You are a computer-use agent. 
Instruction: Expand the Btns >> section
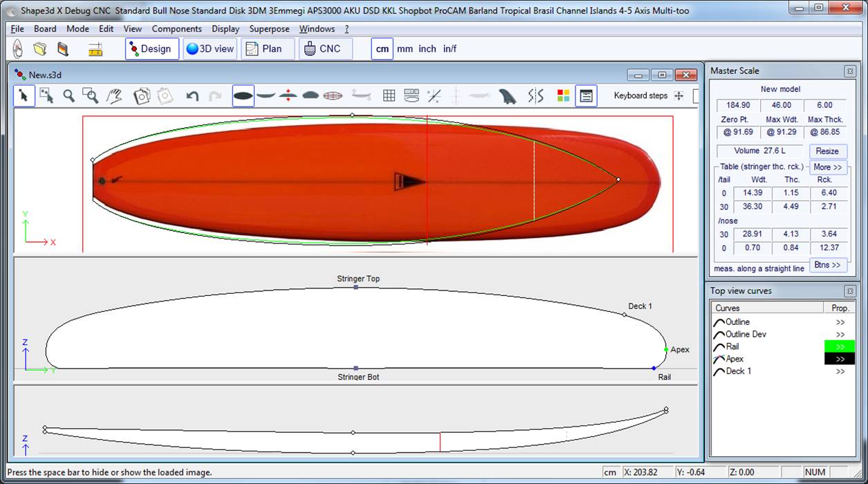[x=827, y=265]
